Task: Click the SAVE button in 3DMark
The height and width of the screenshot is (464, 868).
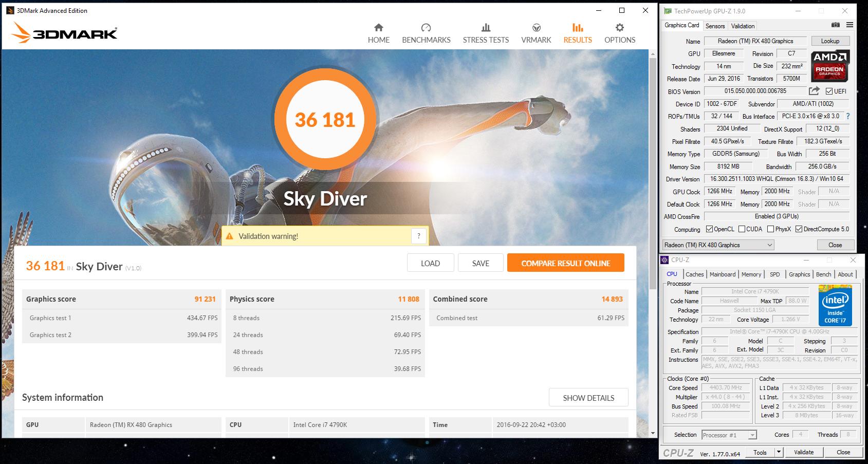Action: coord(481,263)
